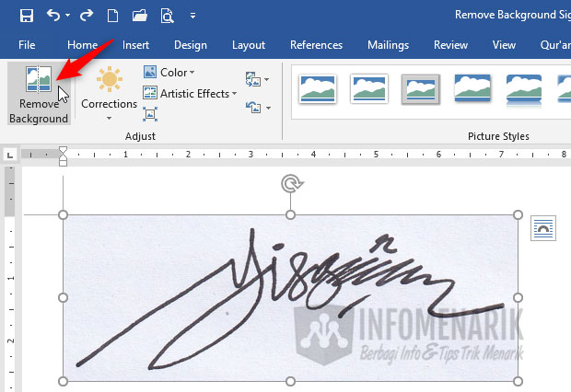The height and width of the screenshot is (392, 571).
Task: Click the top-center resize handle of picture
Action: (290, 214)
